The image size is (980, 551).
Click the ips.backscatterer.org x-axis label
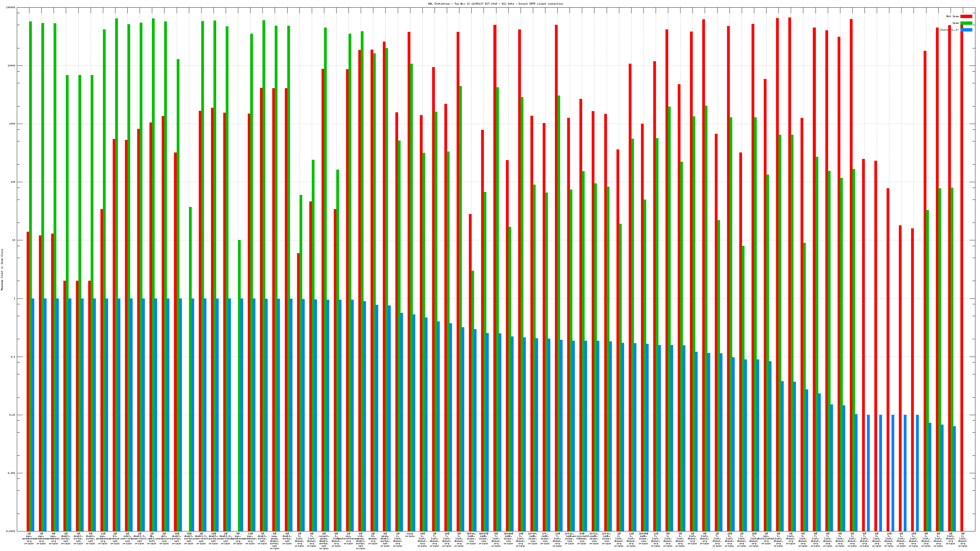pos(348,538)
